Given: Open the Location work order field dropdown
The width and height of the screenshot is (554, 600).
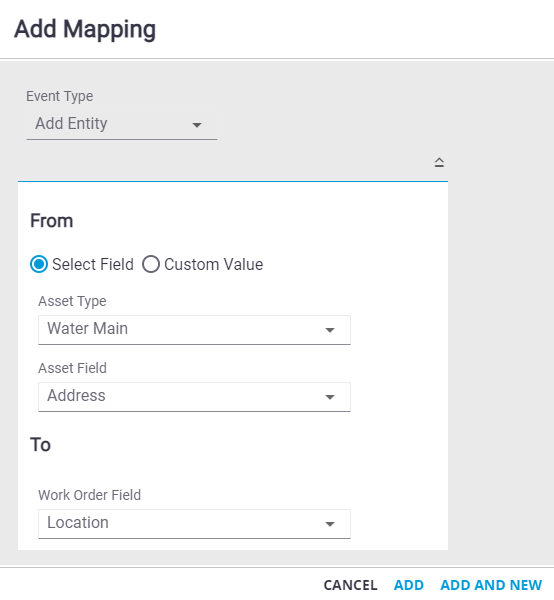Looking at the screenshot, I should [194, 524].
